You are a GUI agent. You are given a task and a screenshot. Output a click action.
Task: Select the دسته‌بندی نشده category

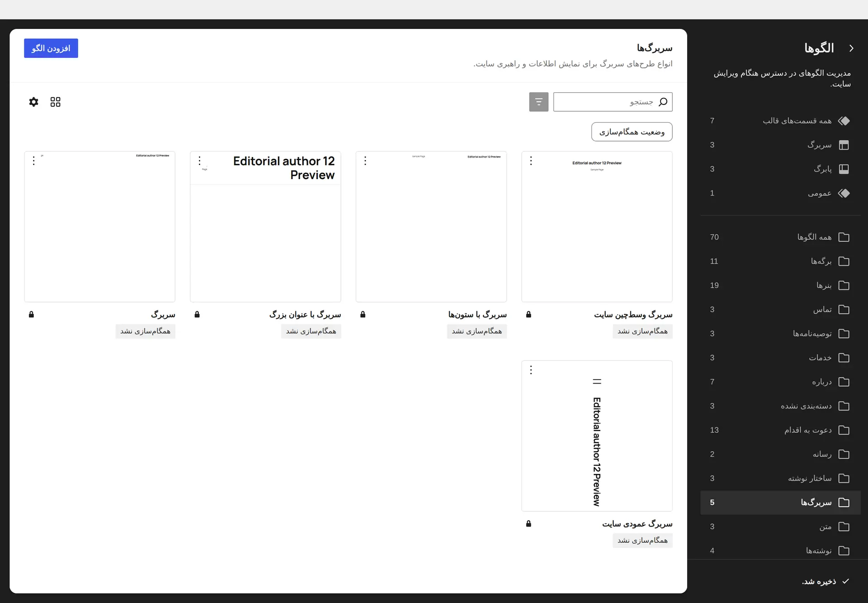click(x=780, y=406)
